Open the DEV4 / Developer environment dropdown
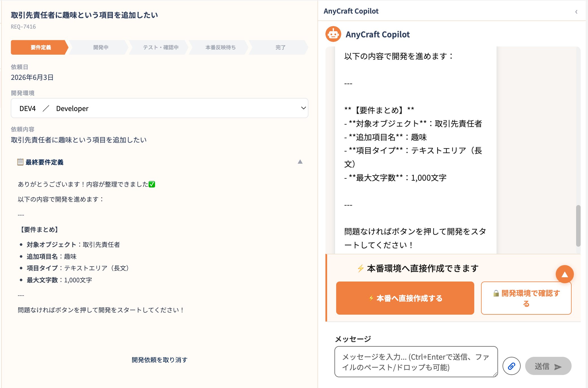Viewport: 588px width, 388px height. click(160, 108)
